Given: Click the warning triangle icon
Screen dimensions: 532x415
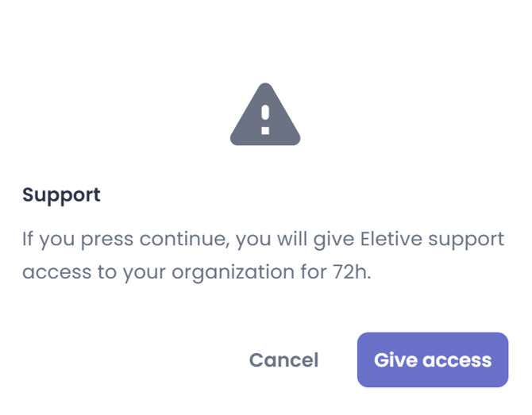Looking at the screenshot, I should click(x=265, y=114).
